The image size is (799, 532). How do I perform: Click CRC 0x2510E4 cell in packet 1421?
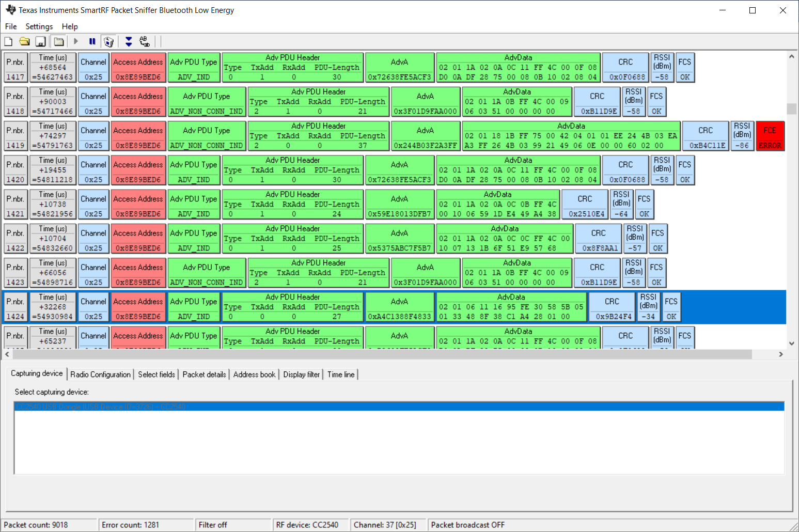[x=585, y=205]
